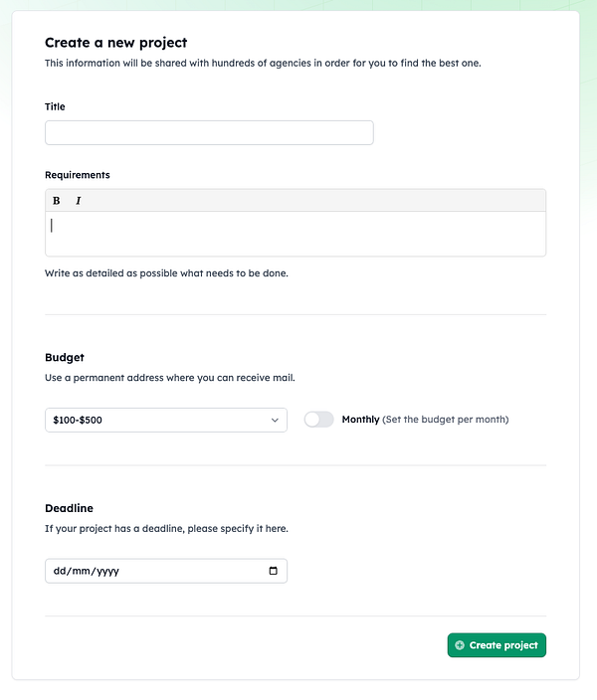
Task: Click the "Create a new project" heading
Action: (116, 43)
